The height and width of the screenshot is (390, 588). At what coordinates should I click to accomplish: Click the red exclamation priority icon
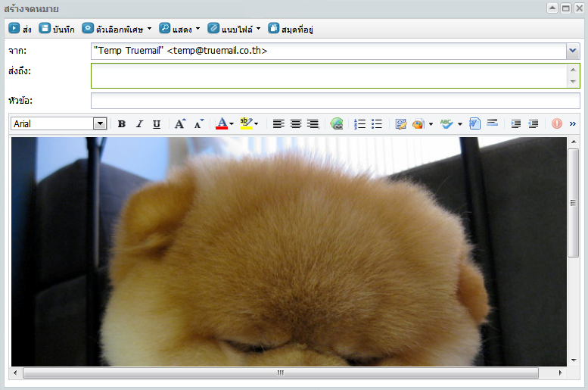[x=557, y=123]
